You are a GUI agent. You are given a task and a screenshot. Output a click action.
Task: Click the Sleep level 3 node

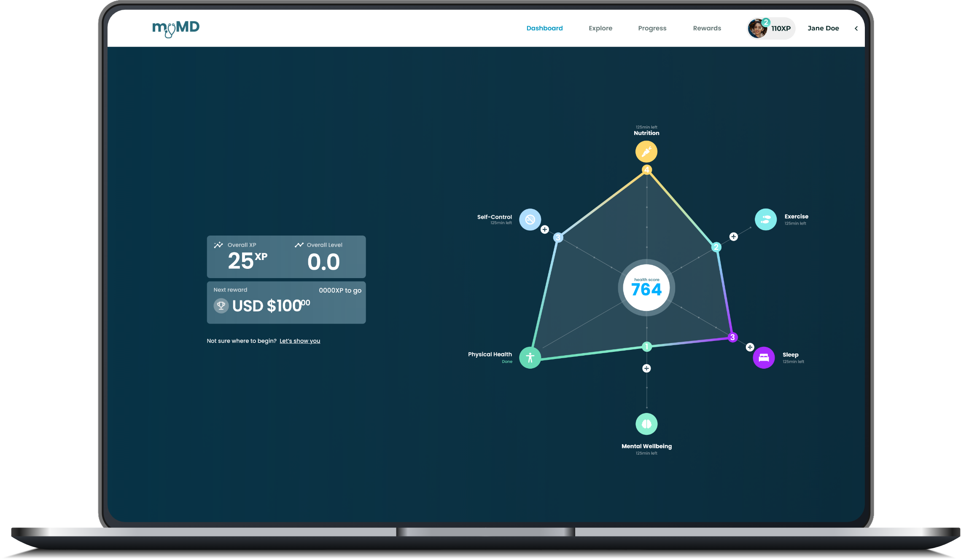click(733, 338)
